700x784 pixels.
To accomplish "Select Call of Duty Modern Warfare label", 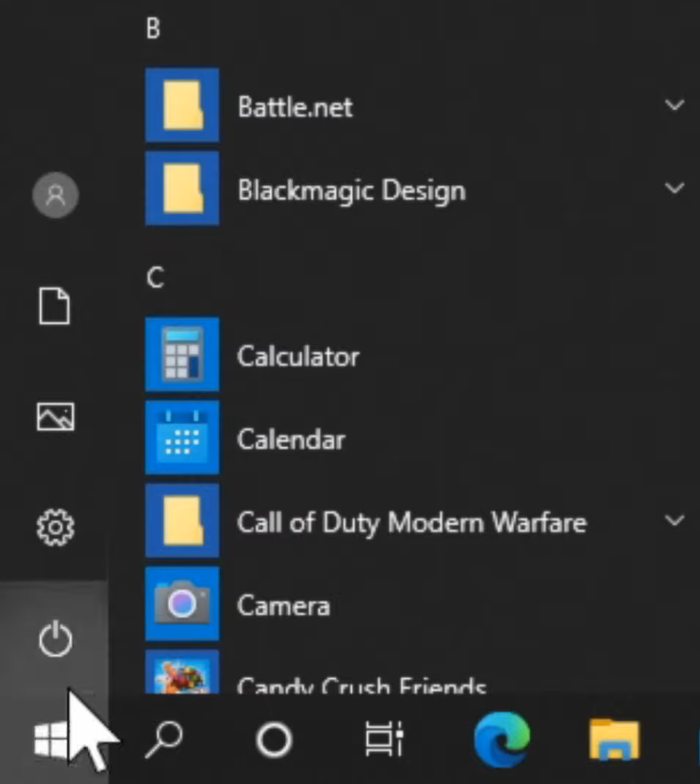I will (x=412, y=523).
